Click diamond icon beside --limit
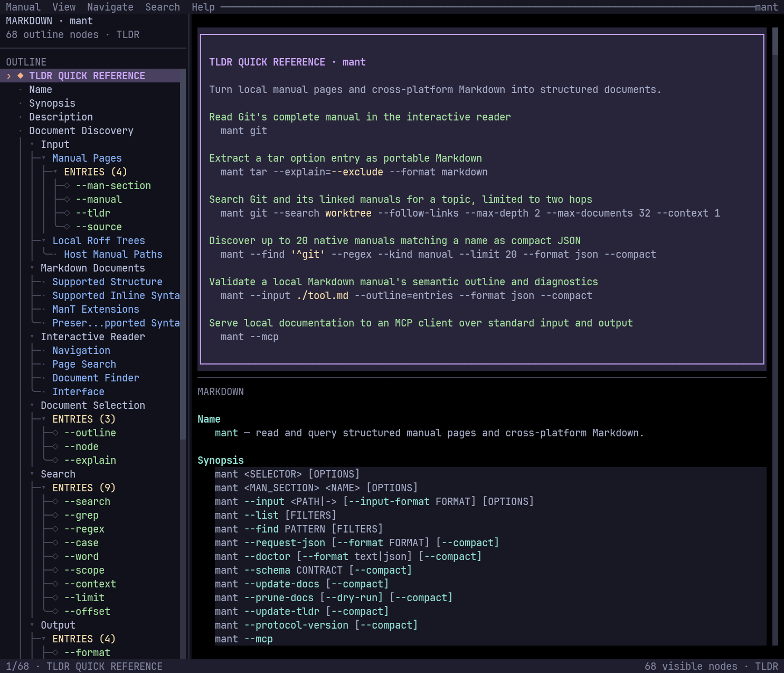Image resolution: width=784 pixels, height=673 pixels. tap(55, 597)
